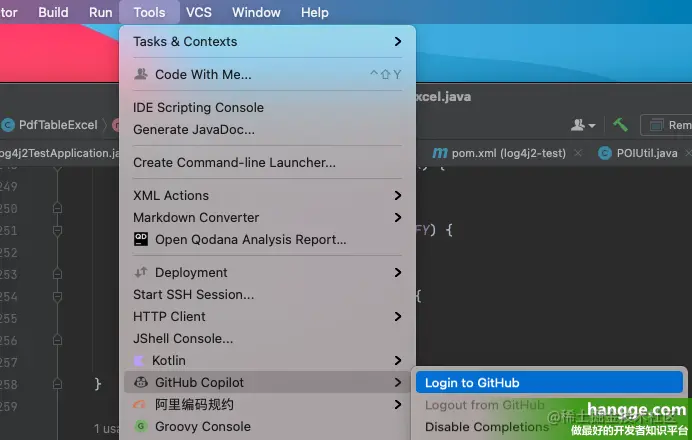692x440 pixels.
Task: Toggle code fold marker at line 258
Action: (x=57, y=384)
